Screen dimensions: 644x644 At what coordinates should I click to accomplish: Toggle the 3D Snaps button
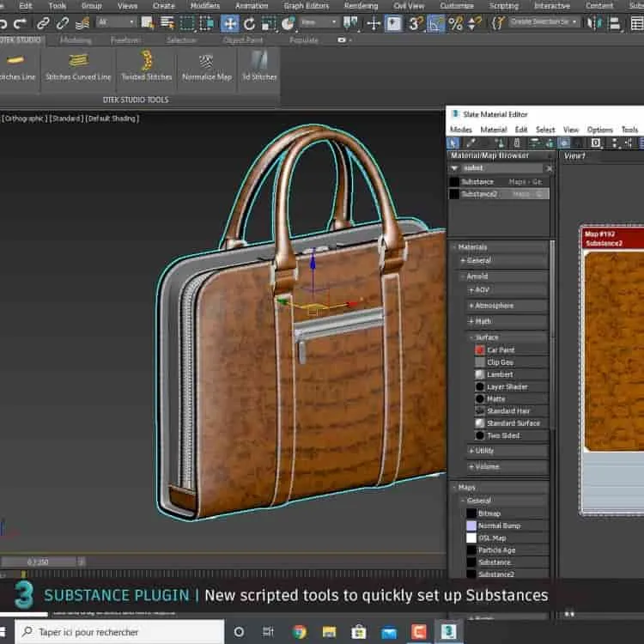[x=415, y=23]
